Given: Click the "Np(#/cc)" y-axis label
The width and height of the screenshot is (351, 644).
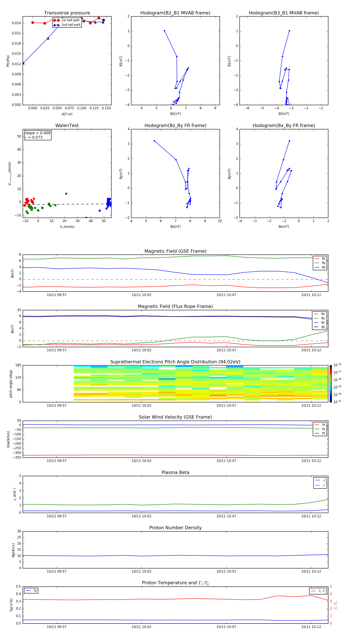Looking at the screenshot, I should point(13,550).
